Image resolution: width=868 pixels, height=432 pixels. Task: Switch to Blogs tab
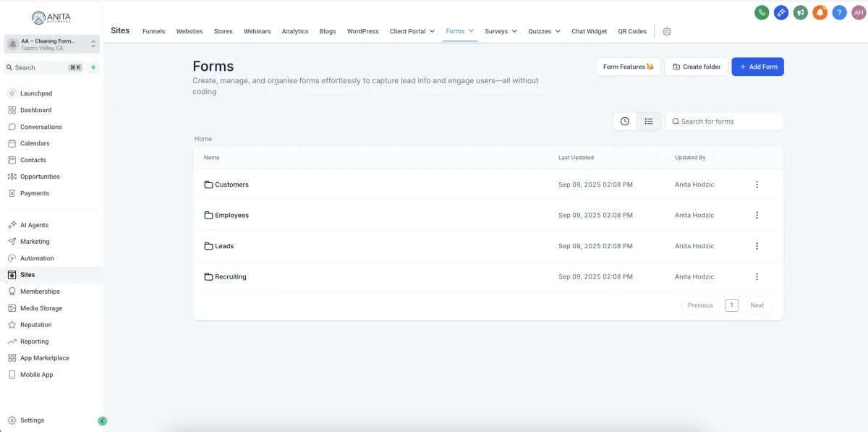click(328, 31)
